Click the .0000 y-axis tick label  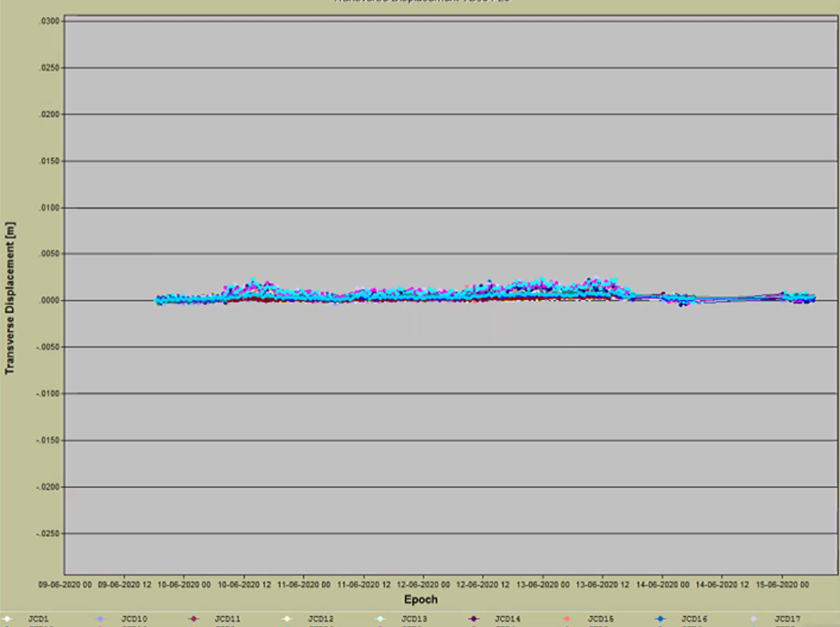coord(50,301)
